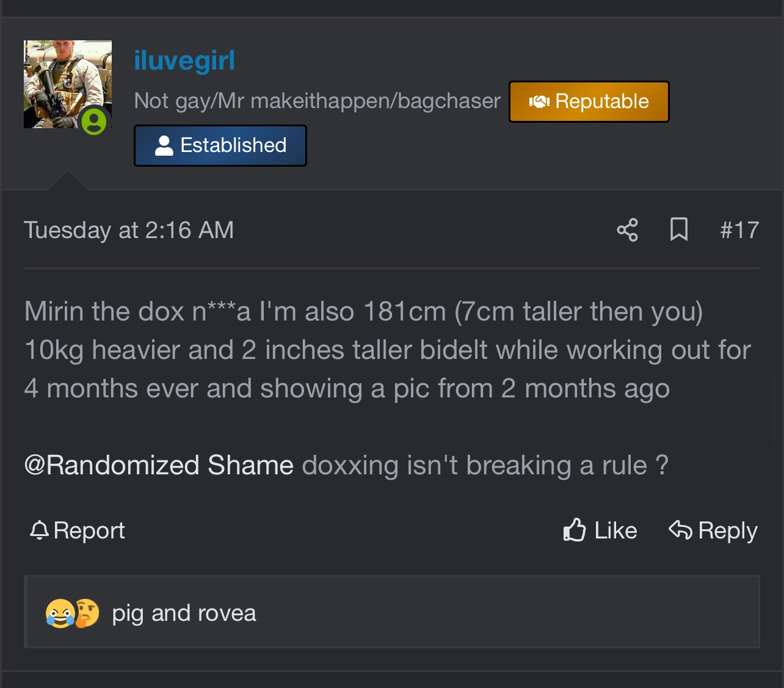Click the bell icon beside Report

coord(39,530)
